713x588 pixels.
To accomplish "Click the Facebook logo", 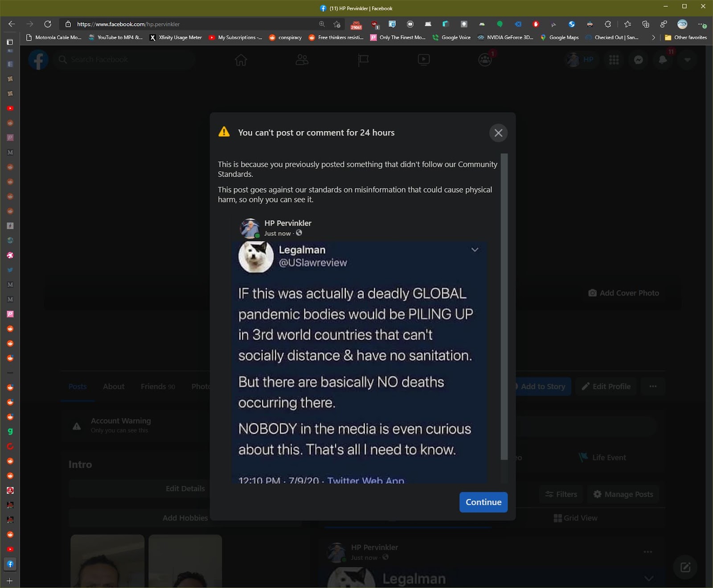I will [38, 60].
